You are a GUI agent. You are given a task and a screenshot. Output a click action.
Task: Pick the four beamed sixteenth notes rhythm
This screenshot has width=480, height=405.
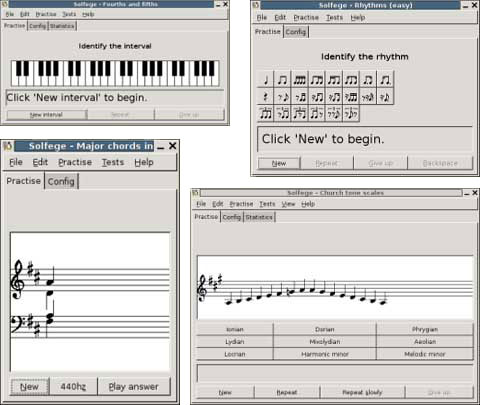(300, 80)
